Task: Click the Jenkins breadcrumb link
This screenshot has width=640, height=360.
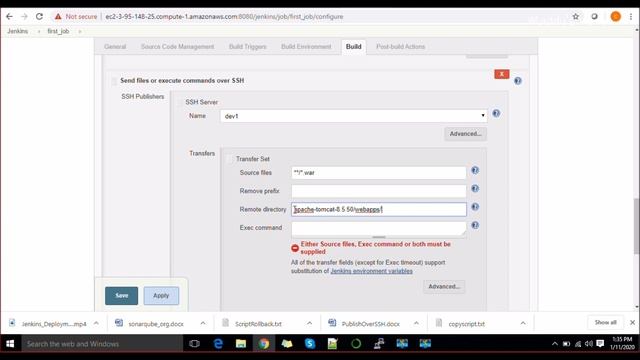Action: pyautogui.click(x=18, y=31)
